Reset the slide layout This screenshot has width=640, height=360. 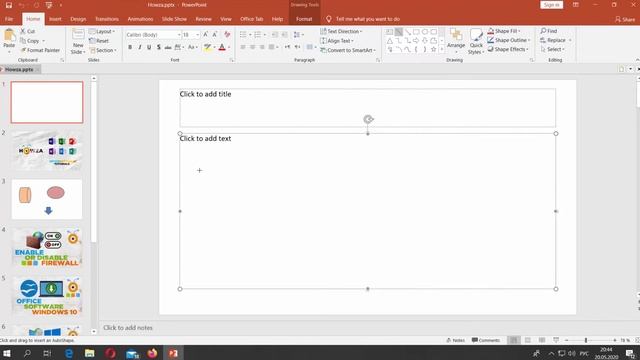pos(99,41)
